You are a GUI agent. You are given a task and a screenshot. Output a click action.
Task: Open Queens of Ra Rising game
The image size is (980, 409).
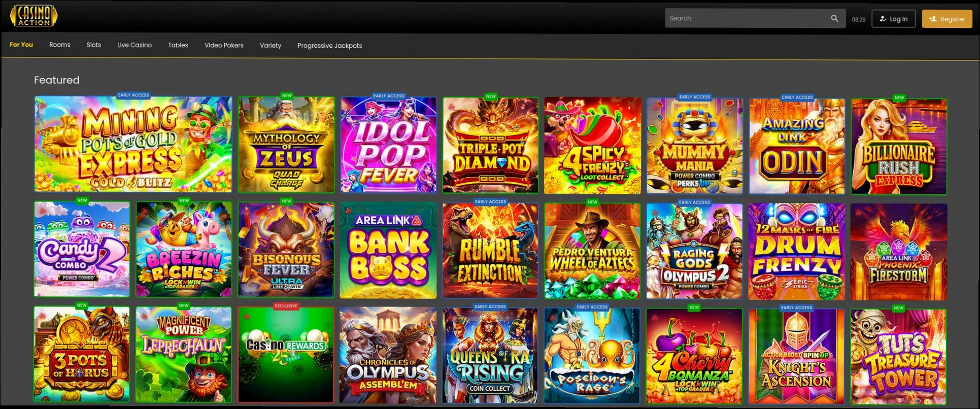coord(490,355)
